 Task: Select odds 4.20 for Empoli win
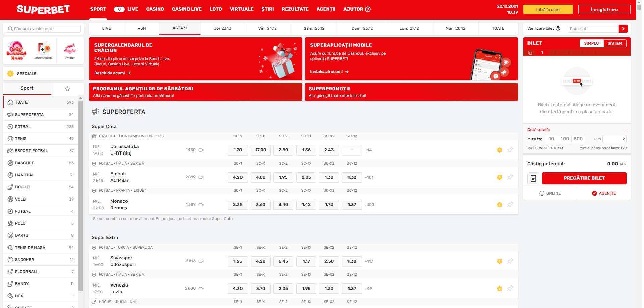[238, 177]
